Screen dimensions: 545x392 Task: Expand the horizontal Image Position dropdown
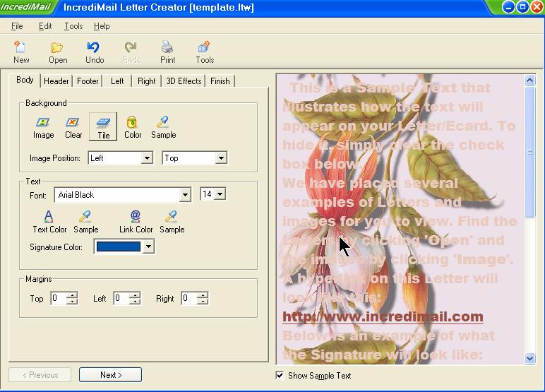coord(147,158)
